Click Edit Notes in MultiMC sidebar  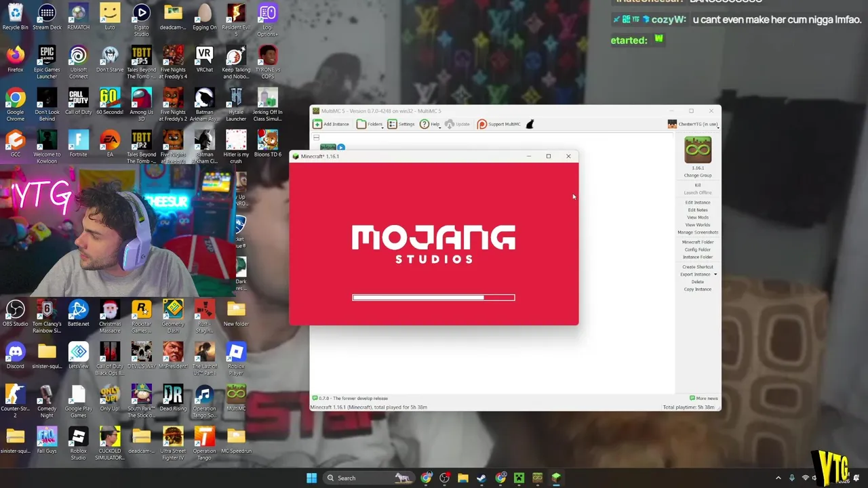pyautogui.click(x=698, y=210)
